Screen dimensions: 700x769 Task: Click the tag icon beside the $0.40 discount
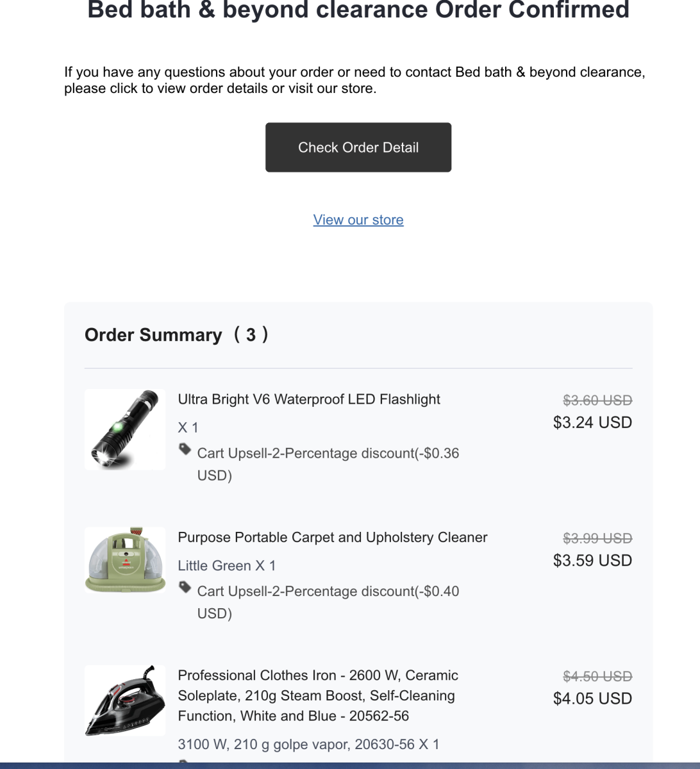click(185, 587)
